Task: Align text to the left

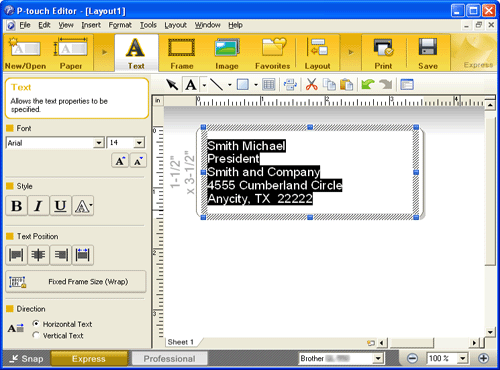Action: 16,255
